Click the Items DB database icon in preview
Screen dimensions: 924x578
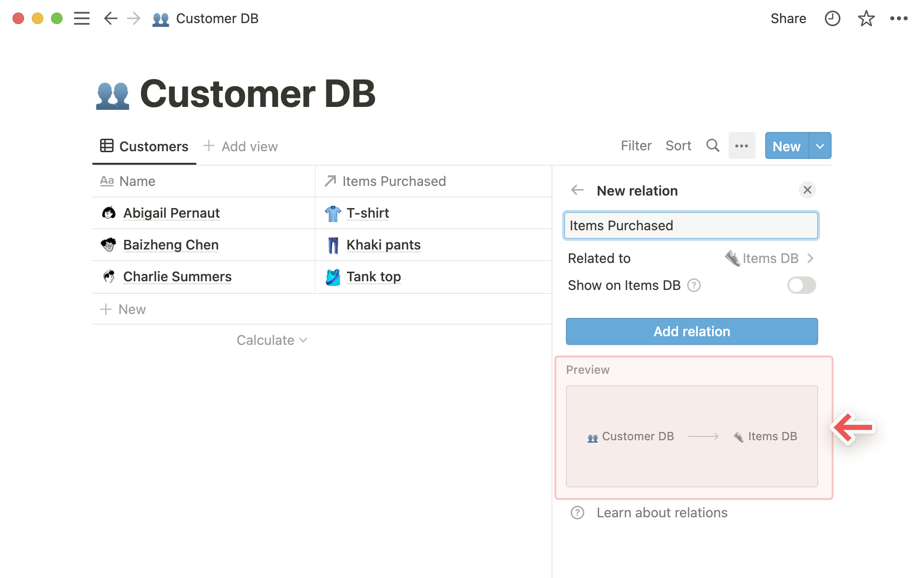[x=738, y=436]
